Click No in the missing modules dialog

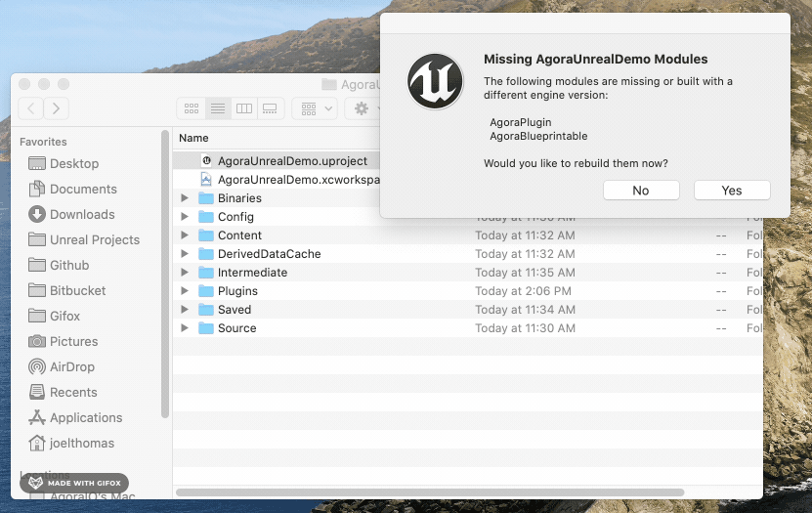pyautogui.click(x=641, y=190)
